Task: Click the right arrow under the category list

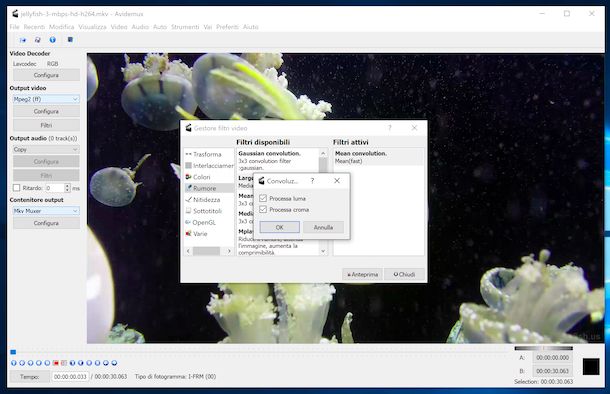Action: pos(229,251)
